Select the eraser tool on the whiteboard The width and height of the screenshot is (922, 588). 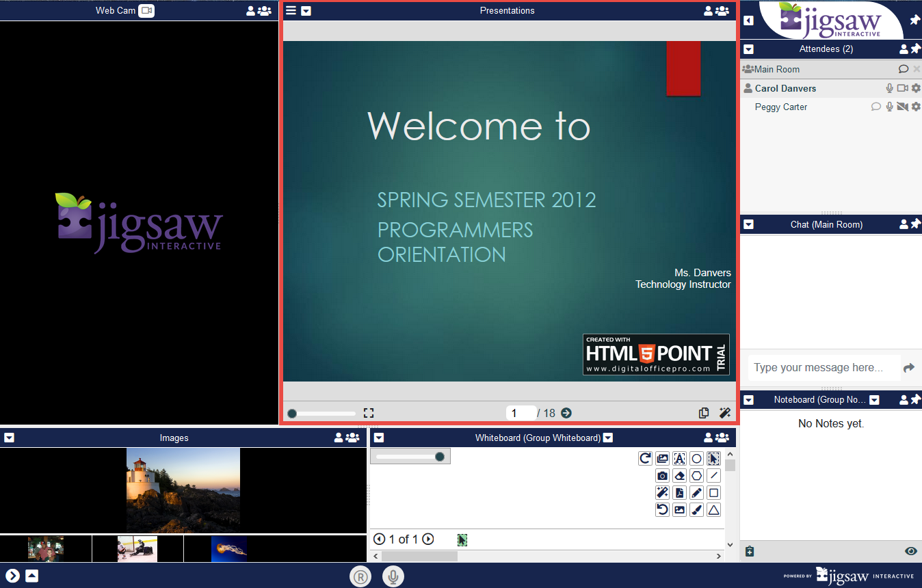[x=679, y=476]
